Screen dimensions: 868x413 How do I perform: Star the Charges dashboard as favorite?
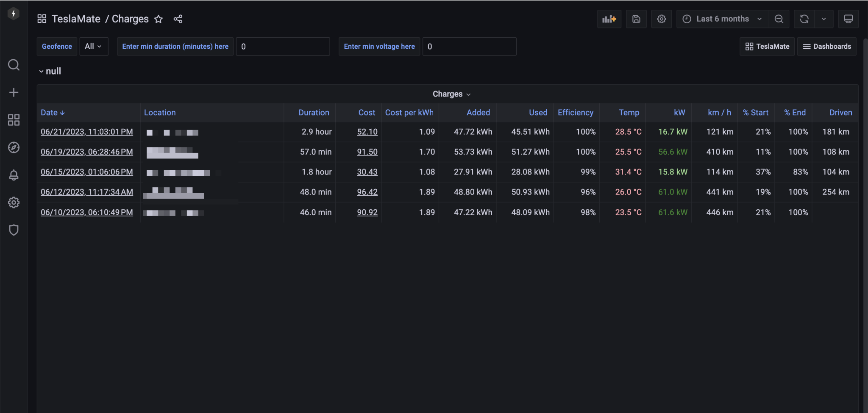coord(159,19)
